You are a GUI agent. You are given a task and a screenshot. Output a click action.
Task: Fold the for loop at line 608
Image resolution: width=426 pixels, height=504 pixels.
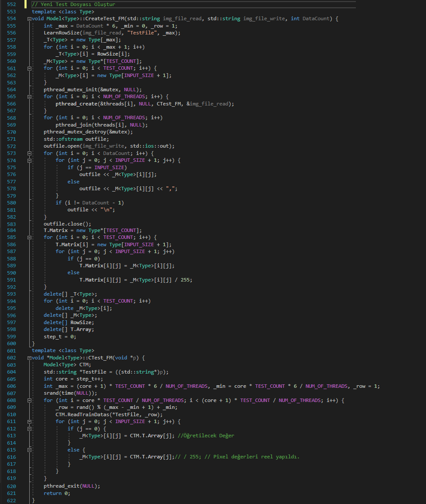click(29, 400)
